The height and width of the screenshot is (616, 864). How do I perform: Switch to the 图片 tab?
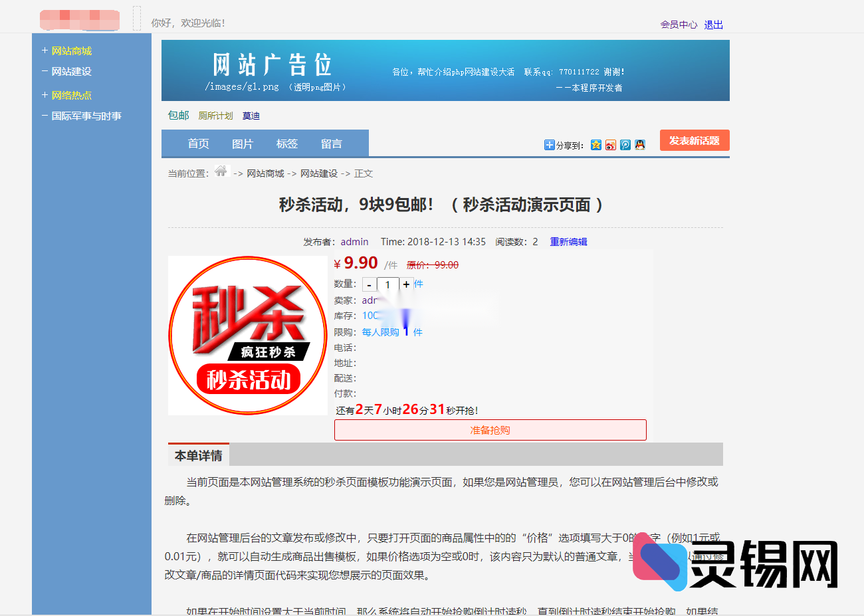[243, 143]
